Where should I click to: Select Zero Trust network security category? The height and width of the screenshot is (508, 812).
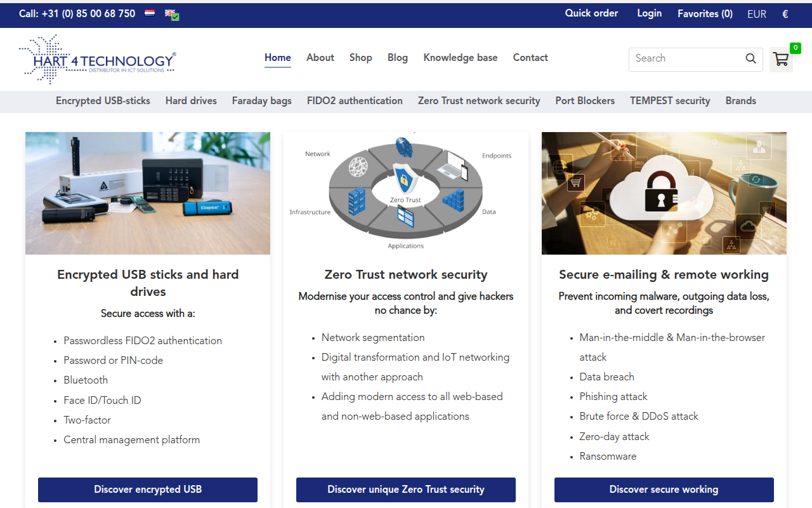point(479,101)
